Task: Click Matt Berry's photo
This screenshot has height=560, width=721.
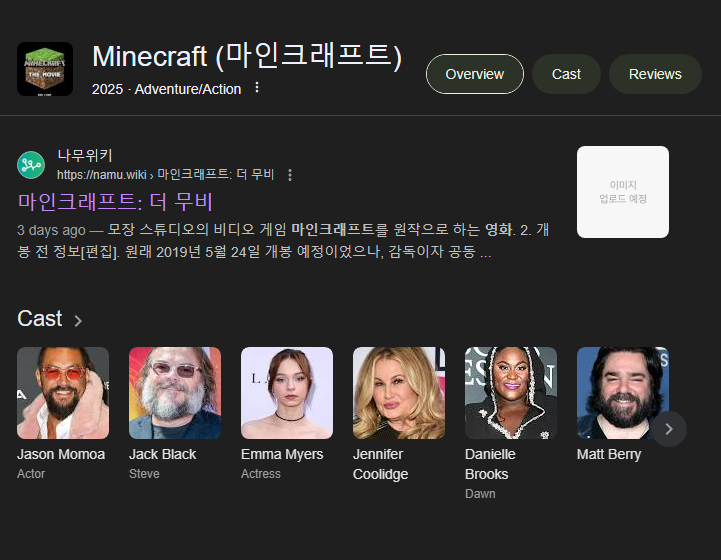Action: (623, 393)
